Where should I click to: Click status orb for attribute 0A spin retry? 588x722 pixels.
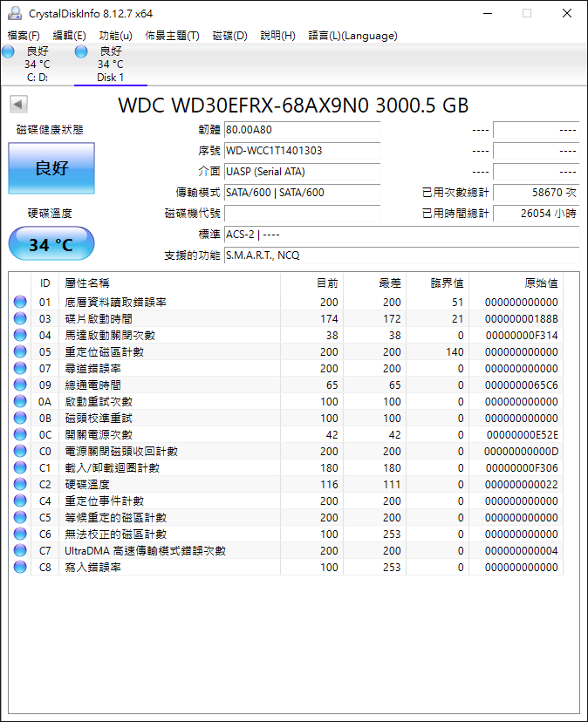(x=20, y=401)
